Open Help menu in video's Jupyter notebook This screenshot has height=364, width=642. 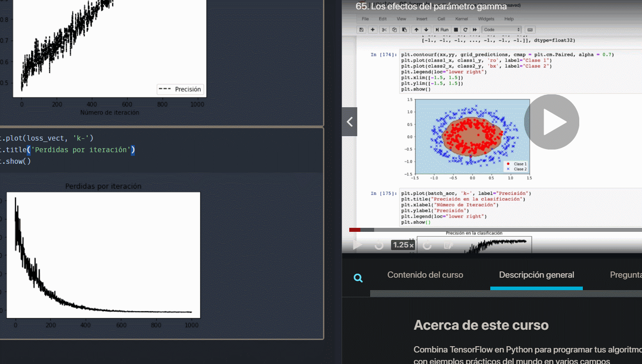click(509, 19)
